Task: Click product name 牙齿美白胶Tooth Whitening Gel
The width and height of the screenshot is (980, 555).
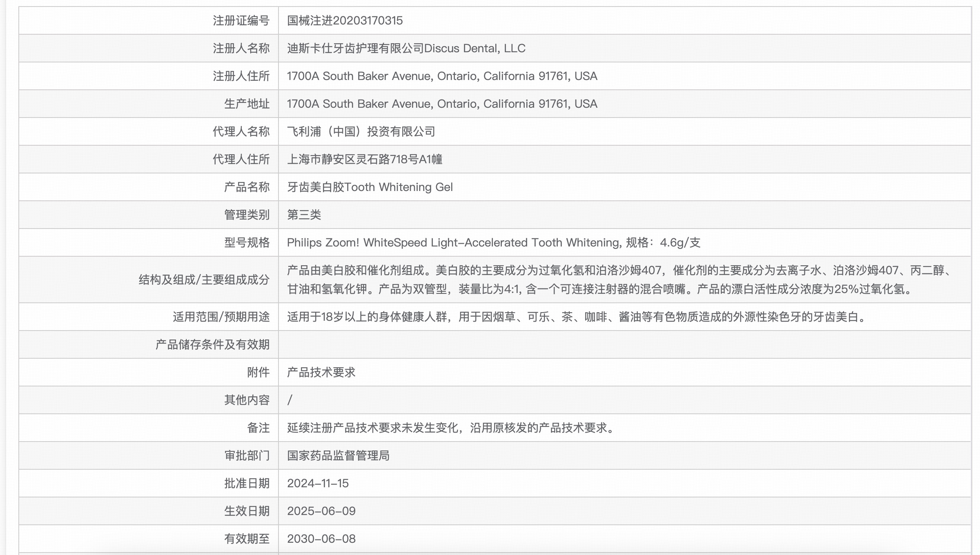Action: coord(370,187)
